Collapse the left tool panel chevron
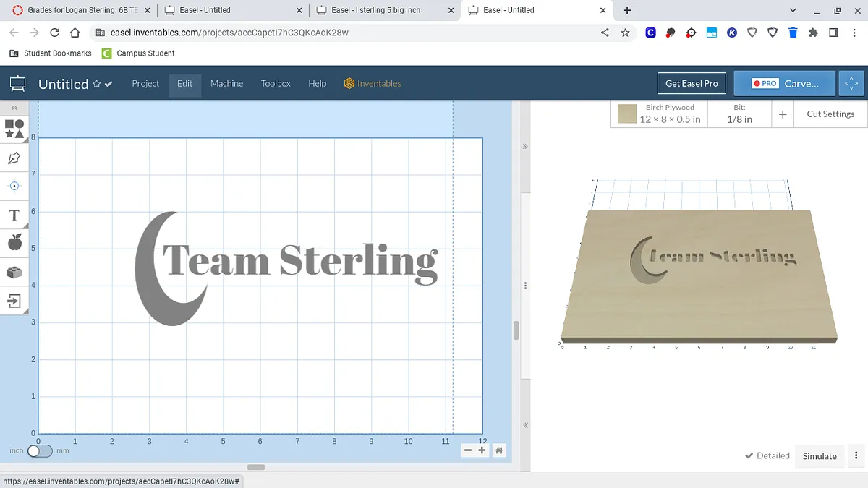 pyautogui.click(x=14, y=107)
